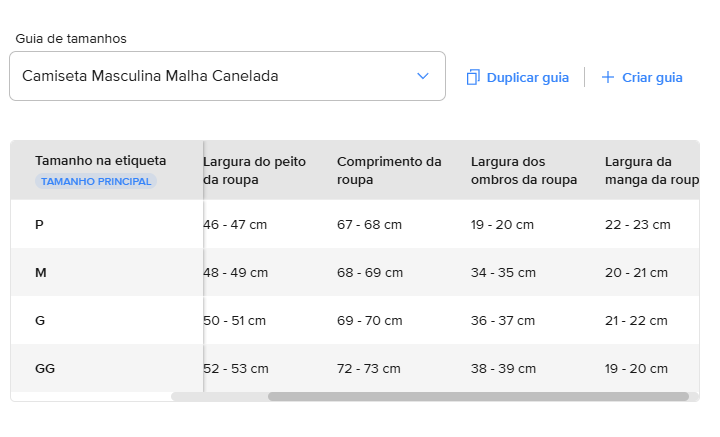
Task: Click the Largura dos ombros da roupa header
Action: click(524, 170)
